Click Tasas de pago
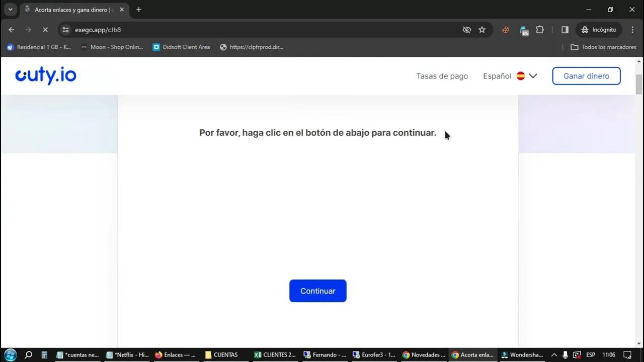The height and width of the screenshot is (362, 644). point(442,76)
